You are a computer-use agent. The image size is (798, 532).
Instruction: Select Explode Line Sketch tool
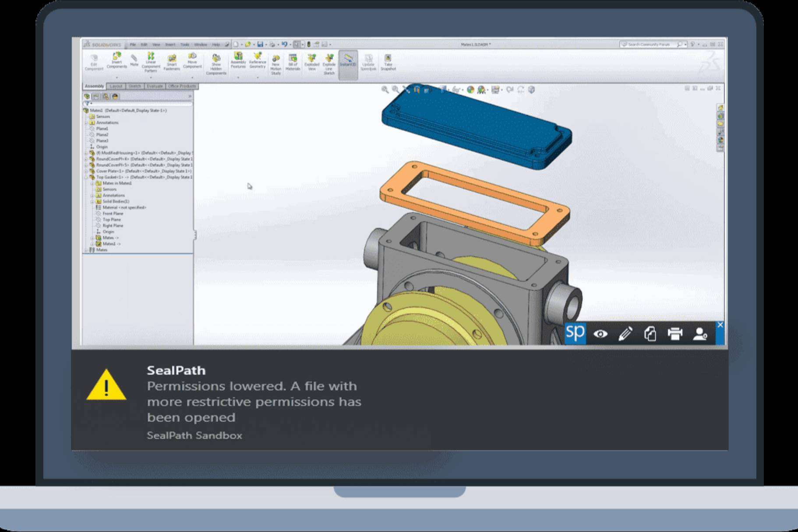click(x=329, y=64)
